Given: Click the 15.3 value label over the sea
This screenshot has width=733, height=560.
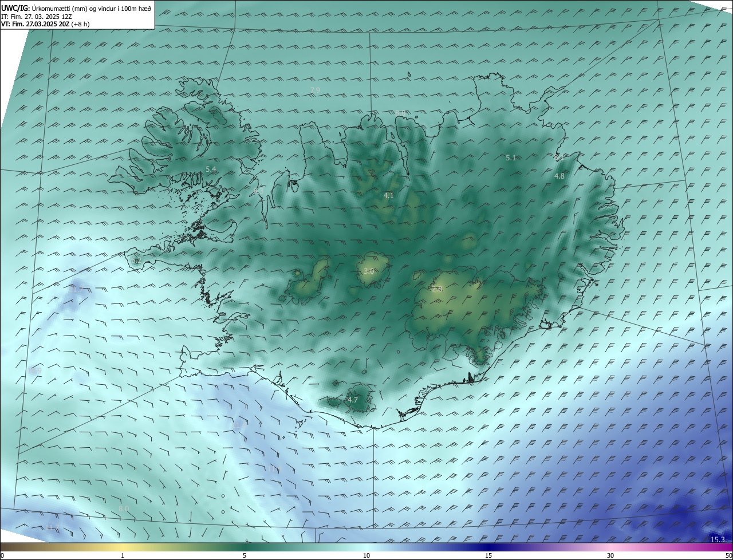Looking at the screenshot, I should point(718,539).
